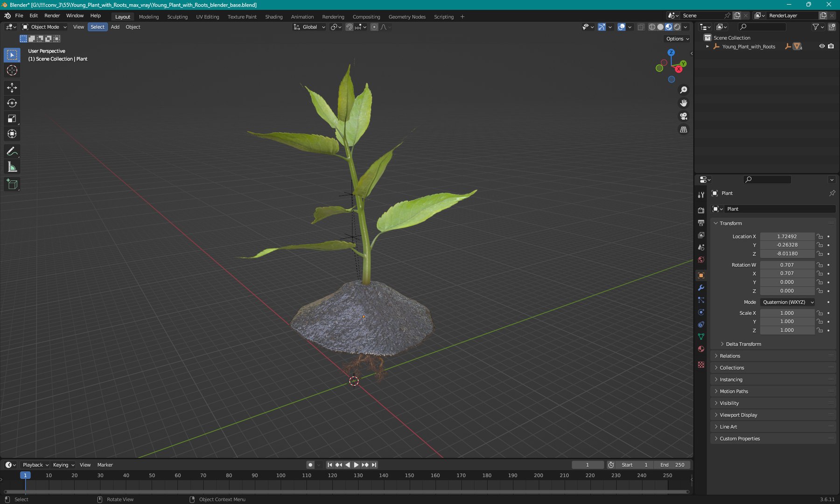Open the File menu
The image size is (840, 504).
[x=19, y=15]
